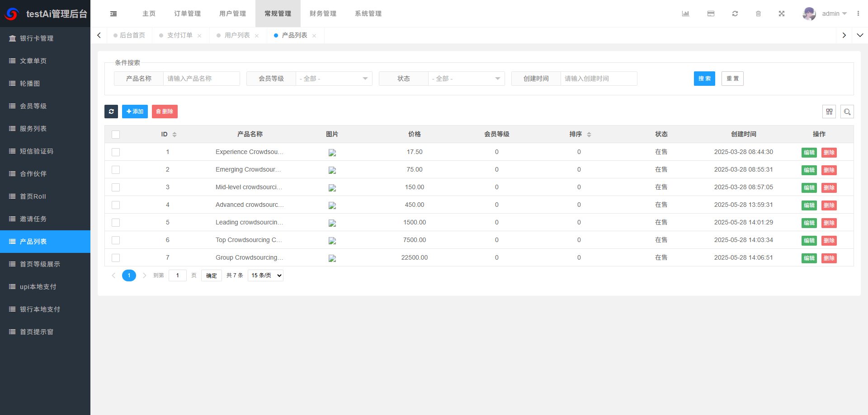Check the select-all checkbox in table header
This screenshot has height=415, width=868.
[x=116, y=134]
